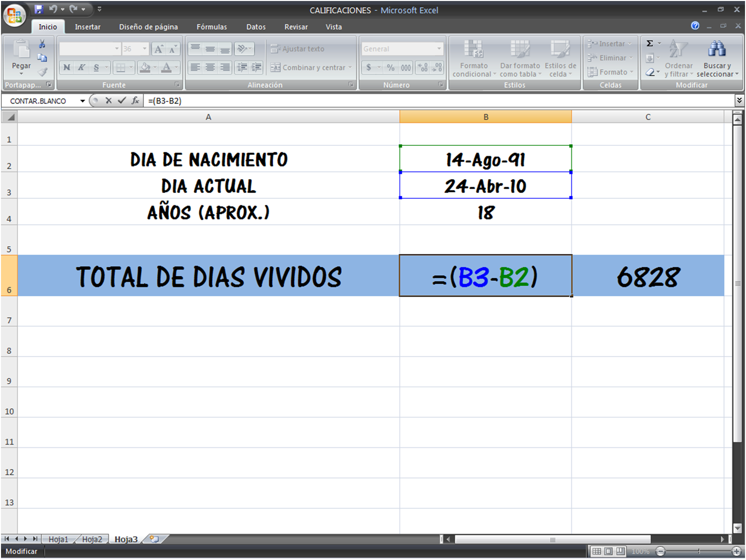Viewport: 746px width, 560px height.
Task: Click fill color bucket swatch
Action: (x=145, y=67)
